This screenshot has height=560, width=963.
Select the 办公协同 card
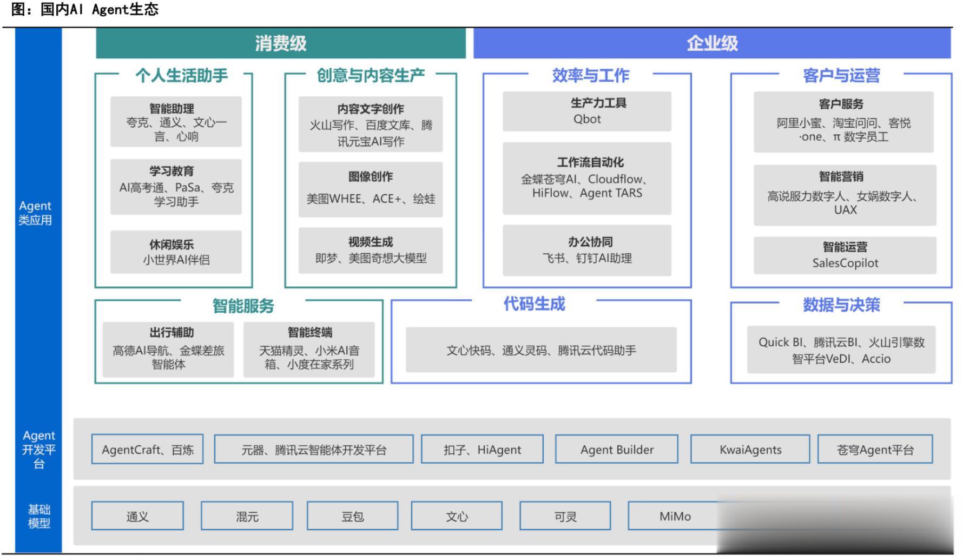(587, 250)
